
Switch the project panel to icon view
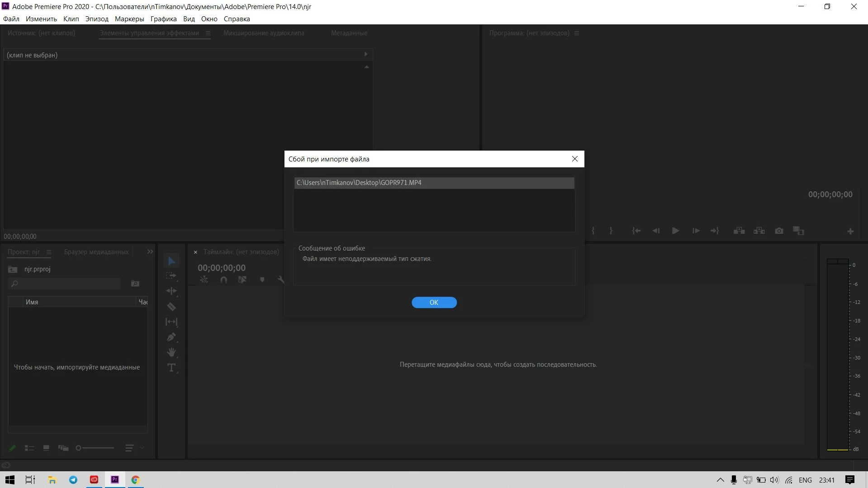point(46,448)
